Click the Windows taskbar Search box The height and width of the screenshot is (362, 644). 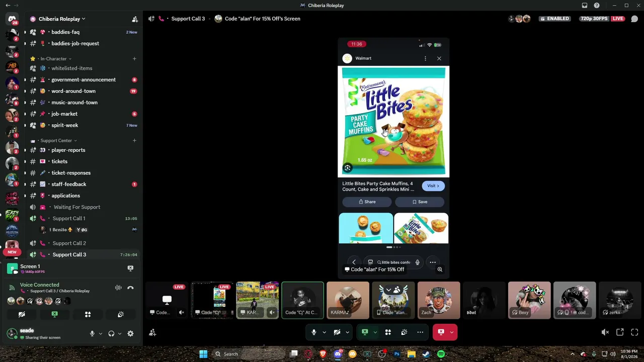point(250,354)
